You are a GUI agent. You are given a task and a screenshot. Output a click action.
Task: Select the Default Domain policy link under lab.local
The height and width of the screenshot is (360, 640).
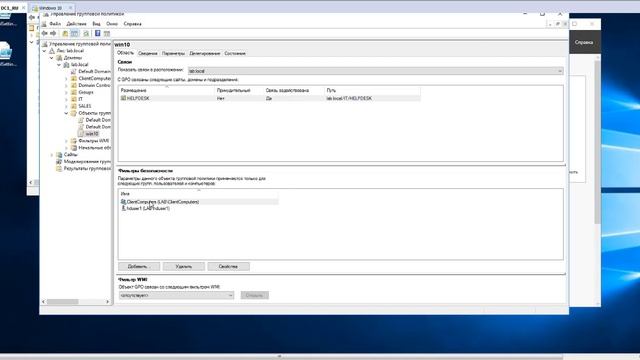tap(94, 71)
